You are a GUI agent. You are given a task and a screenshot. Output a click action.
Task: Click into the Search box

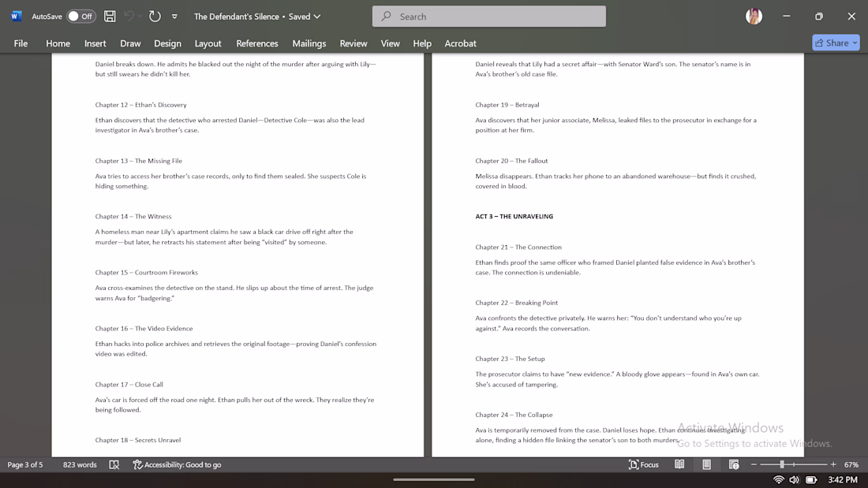488,17
